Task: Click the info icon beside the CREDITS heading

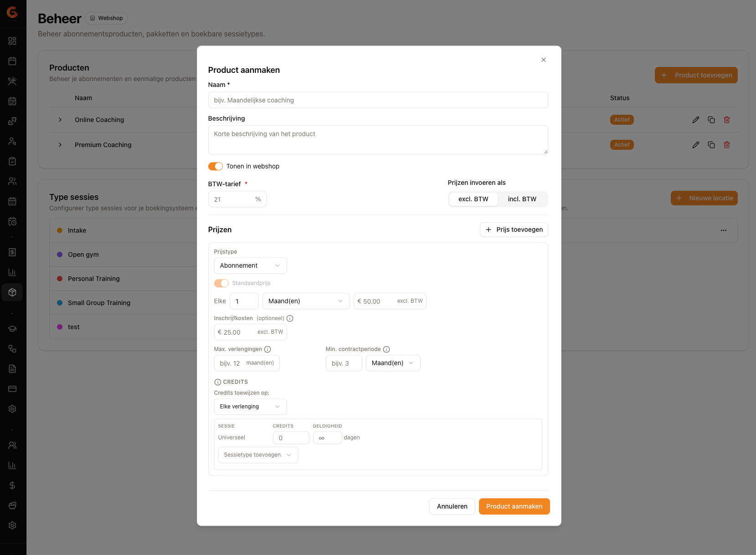Action: click(218, 382)
